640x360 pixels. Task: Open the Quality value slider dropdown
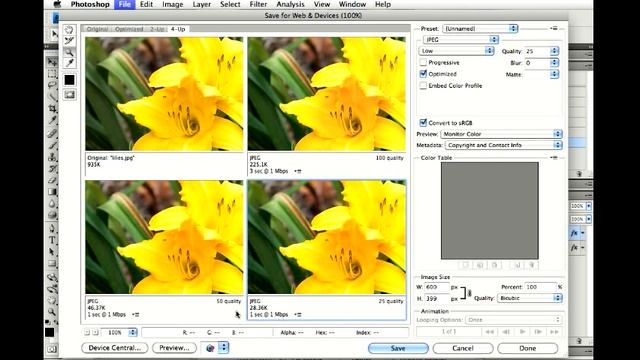(554, 51)
